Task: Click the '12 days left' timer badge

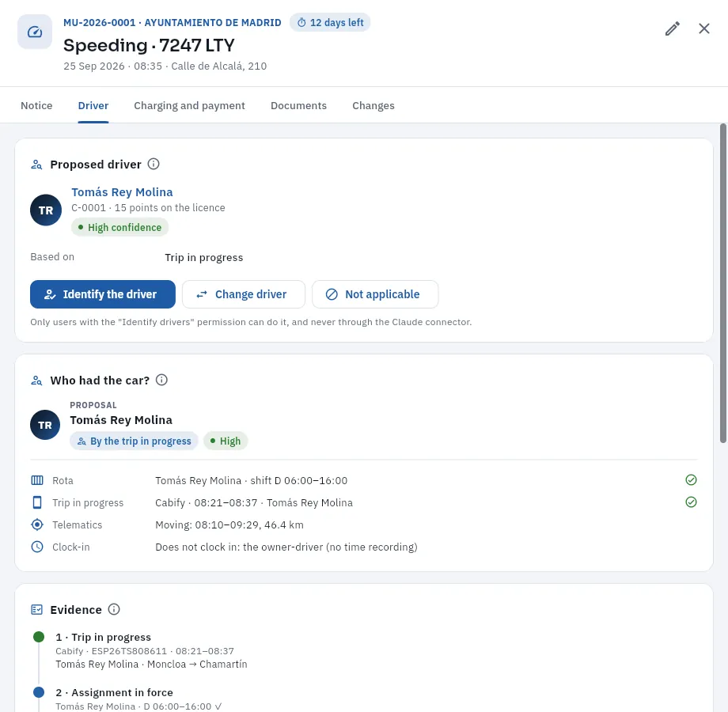Action: point(330,22)
